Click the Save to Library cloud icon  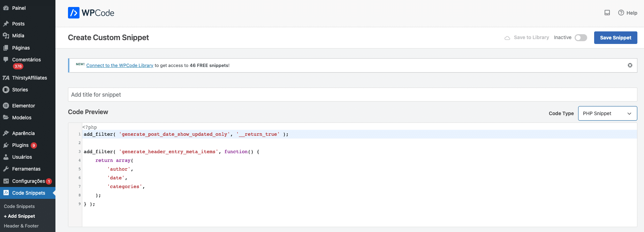(x=507, y=38)
